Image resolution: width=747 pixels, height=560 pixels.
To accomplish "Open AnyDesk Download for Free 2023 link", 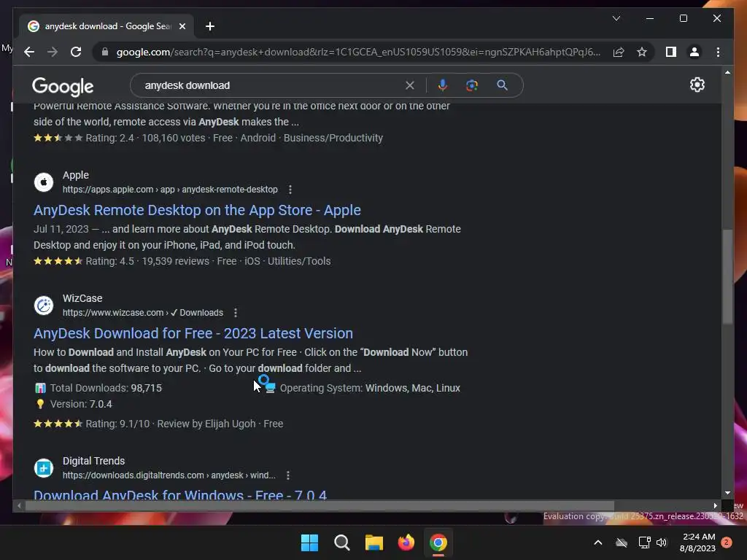I will pyautogui.click(x=193, y=333).
